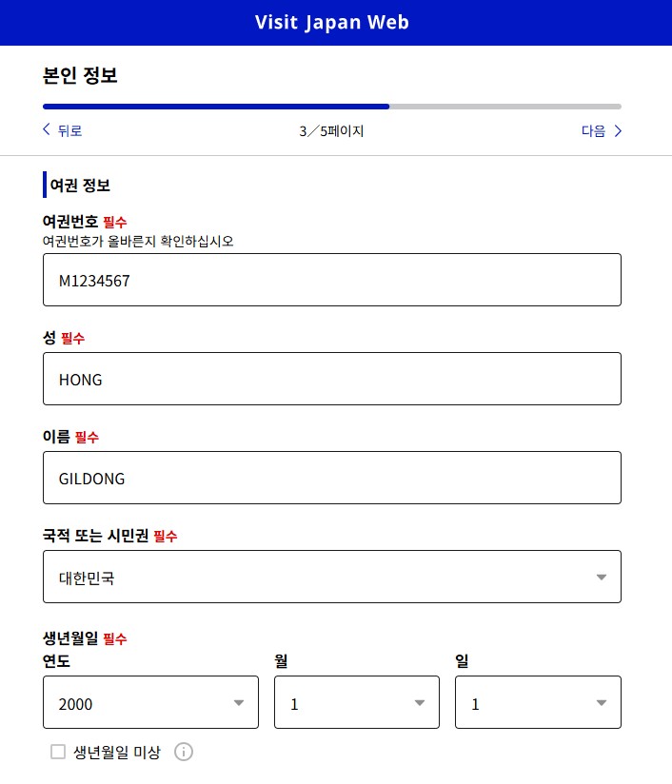Click the given name field containing GILDONG
672x784 pixels.
(332, 478)
